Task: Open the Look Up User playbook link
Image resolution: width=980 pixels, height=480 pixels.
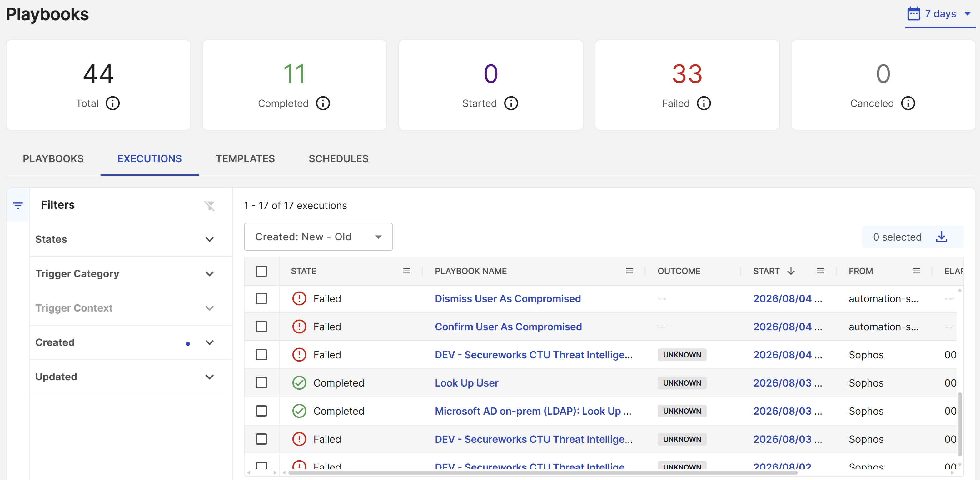Action: click(x=466, y=383)
